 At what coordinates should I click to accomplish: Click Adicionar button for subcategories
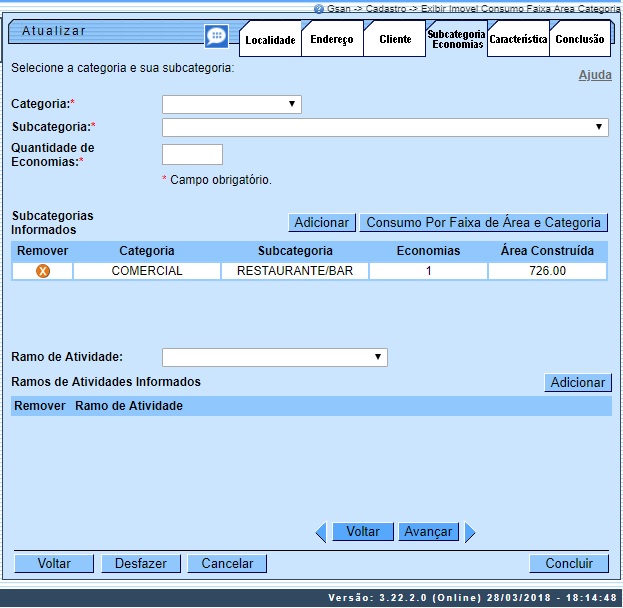click(x=321, y=223)
